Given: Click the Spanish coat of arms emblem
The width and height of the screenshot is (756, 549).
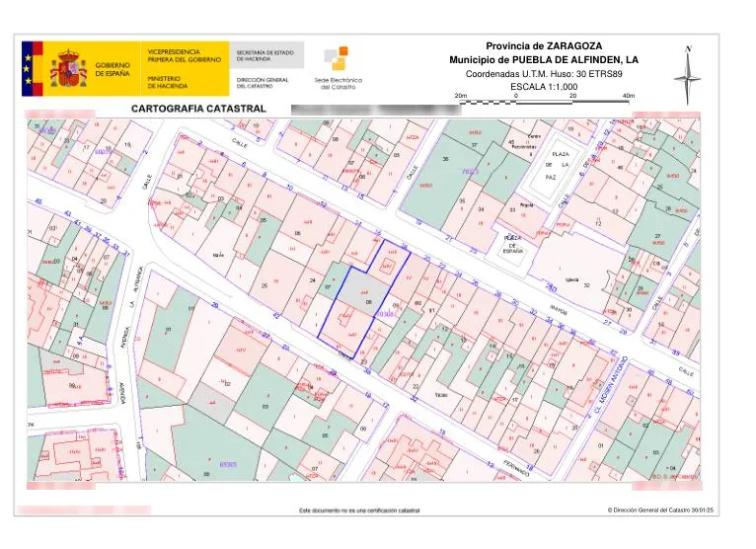Looking at the screenshot, I should click(68, 68).
